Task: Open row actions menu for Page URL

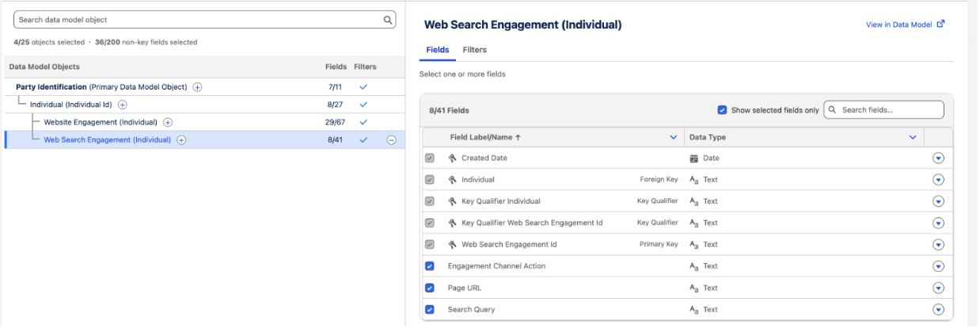Action: (x=939, y=288)
